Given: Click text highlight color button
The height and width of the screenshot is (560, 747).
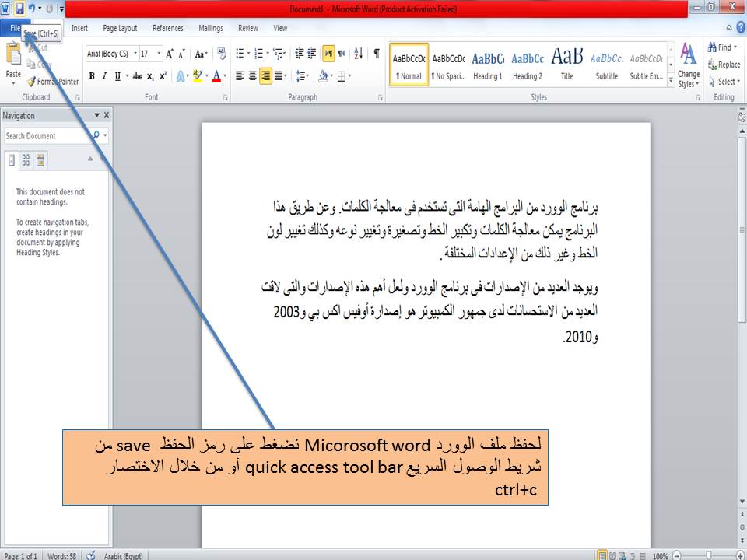Looking at the screenshot, I should 198,76.
